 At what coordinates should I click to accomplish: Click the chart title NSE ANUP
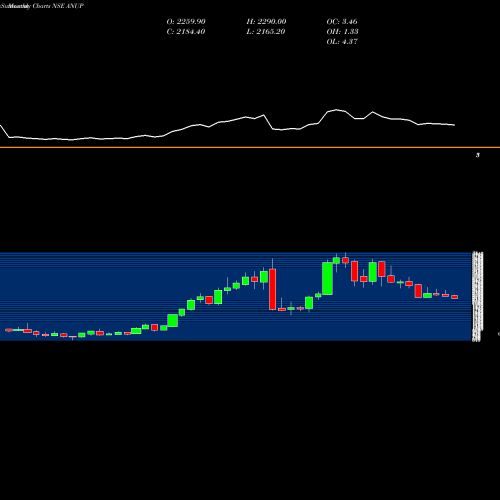pyautogui.click(x=68, y=6)
